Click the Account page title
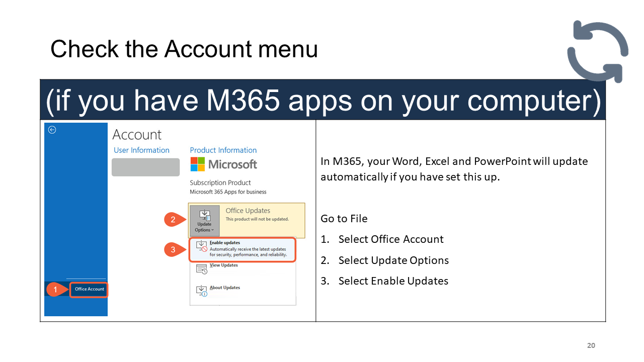The image size is (644, 362). 137,135
